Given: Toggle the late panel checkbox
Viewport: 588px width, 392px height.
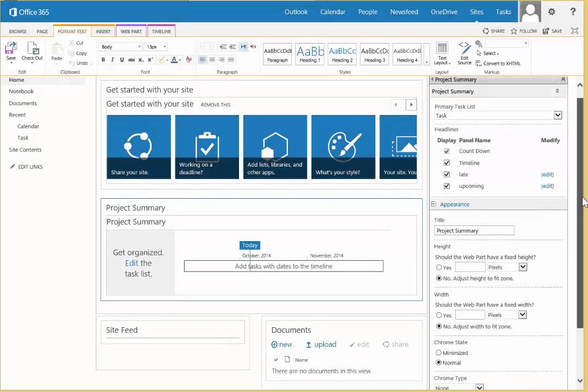Looking at the screenshot, I should [446, 174].
